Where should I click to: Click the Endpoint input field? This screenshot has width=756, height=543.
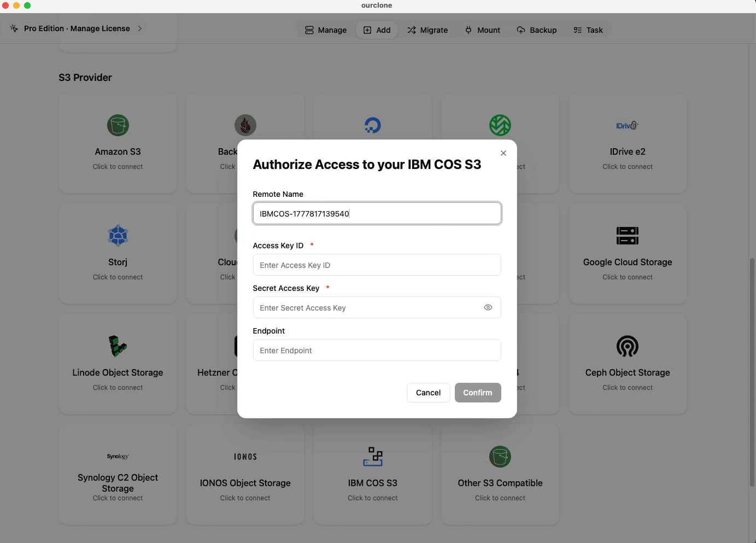point(377,350)
